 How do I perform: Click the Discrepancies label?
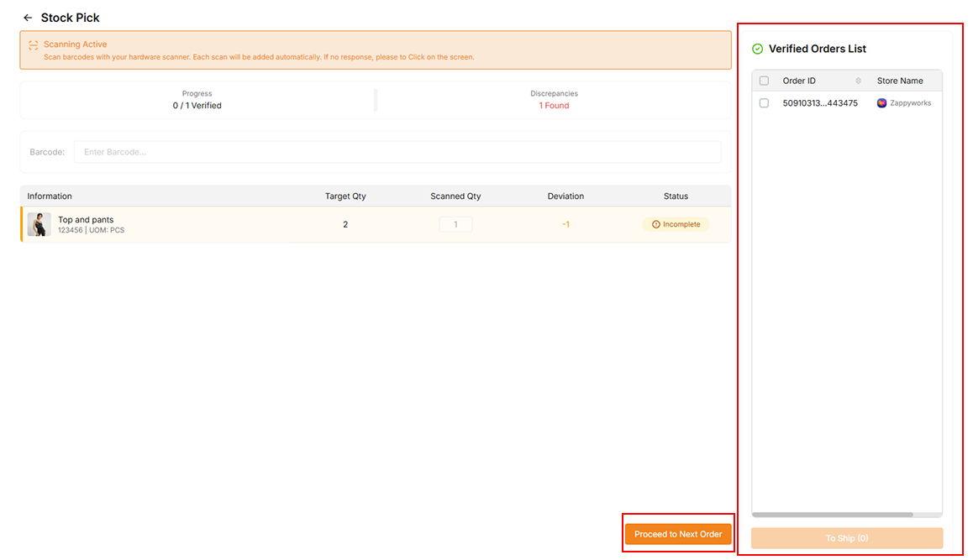554,94
